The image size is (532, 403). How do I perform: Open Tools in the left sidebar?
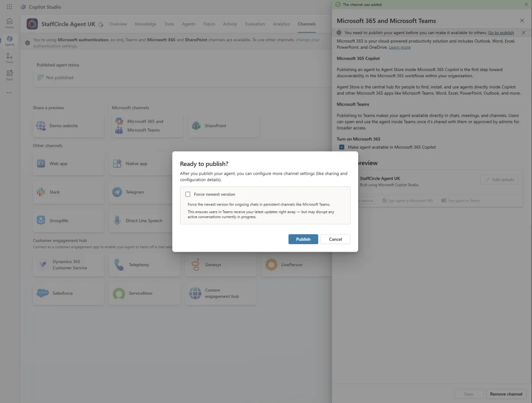9,75
